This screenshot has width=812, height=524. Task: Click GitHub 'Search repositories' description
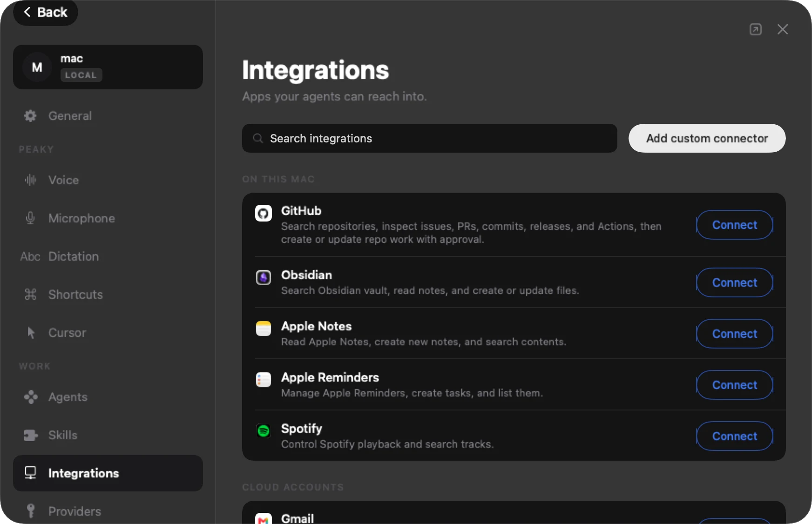(471, 233)
